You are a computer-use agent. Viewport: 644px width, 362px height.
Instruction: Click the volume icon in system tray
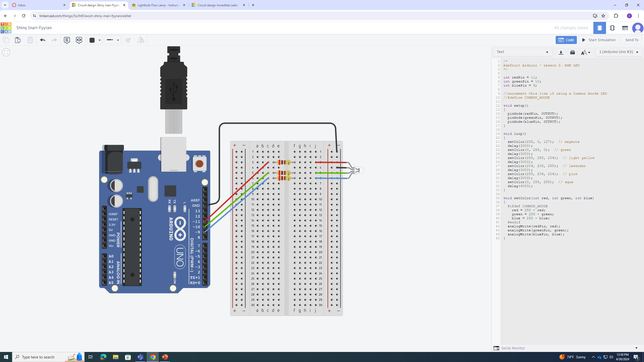tap(611, 357)
